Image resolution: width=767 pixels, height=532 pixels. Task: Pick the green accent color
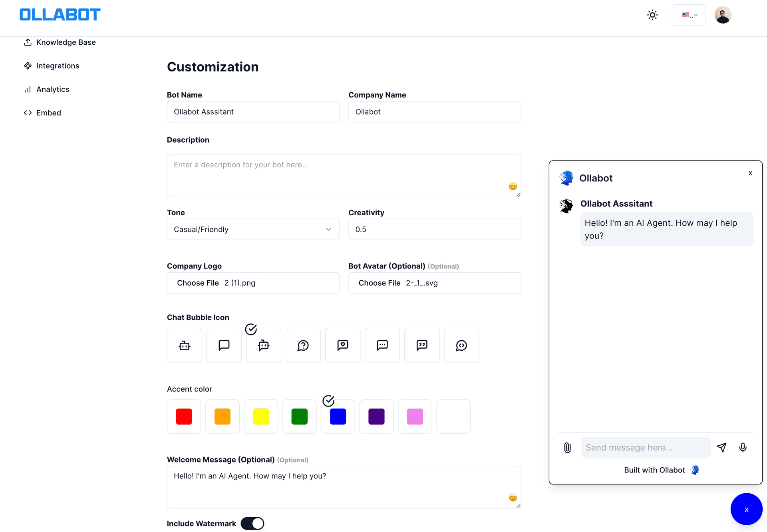pos(300,417)
